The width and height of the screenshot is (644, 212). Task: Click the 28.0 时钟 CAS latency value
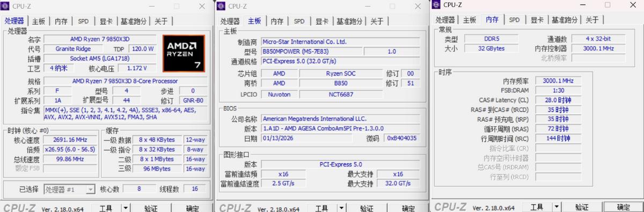tap(558, 100)
